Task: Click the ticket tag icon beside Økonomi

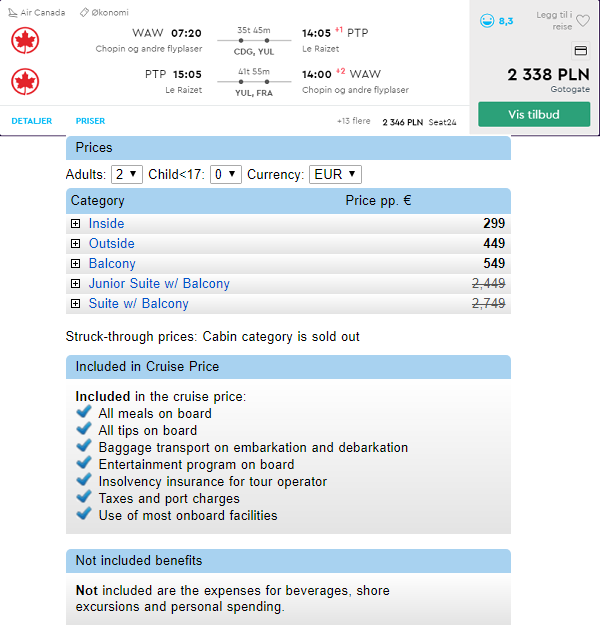Action: (84, 12)
